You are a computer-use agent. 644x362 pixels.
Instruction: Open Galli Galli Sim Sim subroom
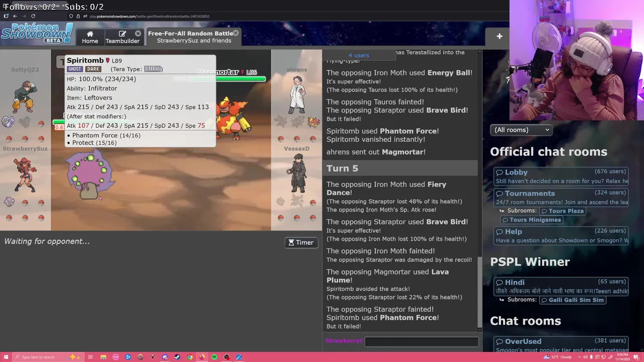[x=572, y=300]
